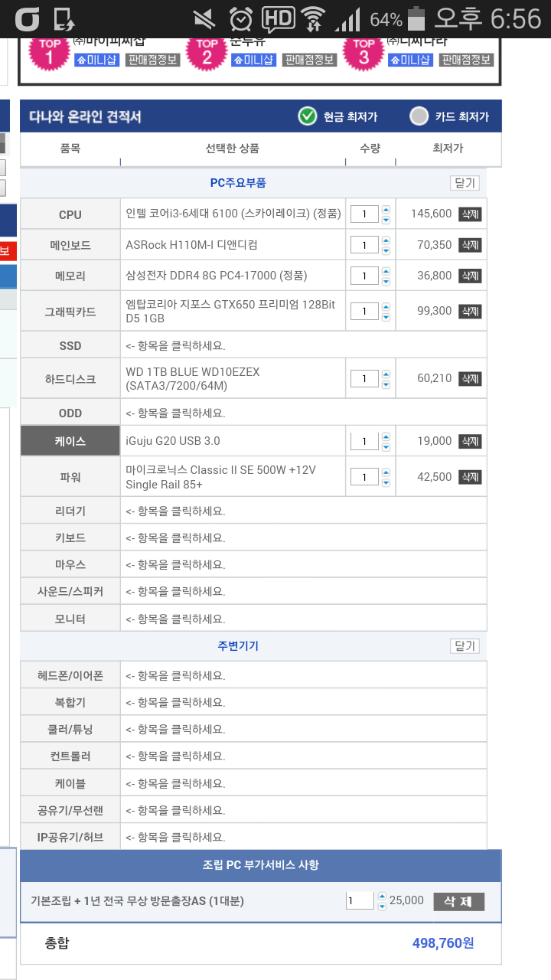Click the 삭제 button for 기본조립 service
The image size is (551, 980).
tap(458, 901)
